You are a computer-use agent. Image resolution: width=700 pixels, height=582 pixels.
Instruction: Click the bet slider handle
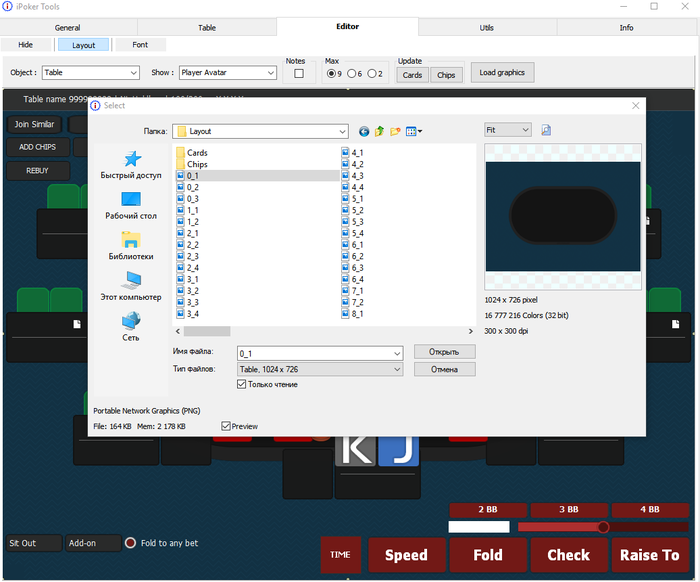point(603,527)
